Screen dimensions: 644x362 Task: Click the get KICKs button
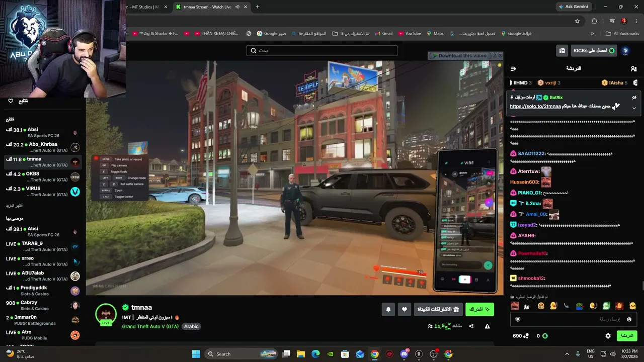594,51
